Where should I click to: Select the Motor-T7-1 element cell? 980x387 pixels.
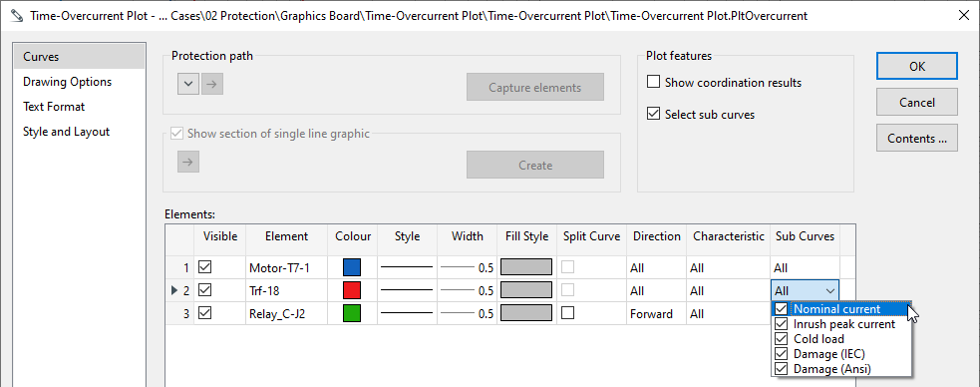pos(287,267)
